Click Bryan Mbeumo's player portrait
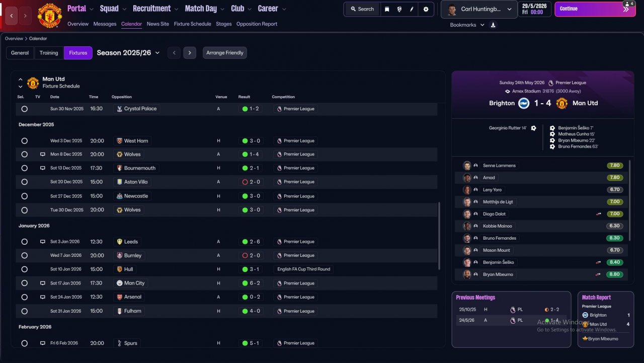644x363 pixels. coord(467,274)
